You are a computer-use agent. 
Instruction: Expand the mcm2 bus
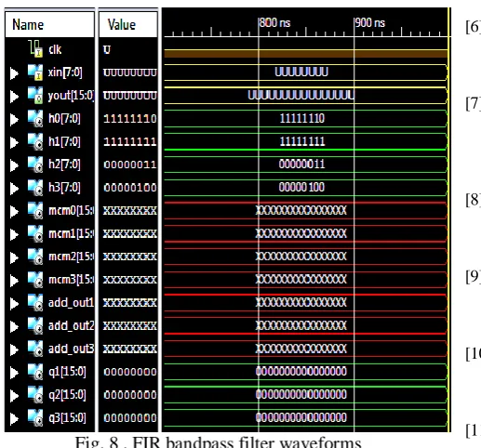pos(14,257)
